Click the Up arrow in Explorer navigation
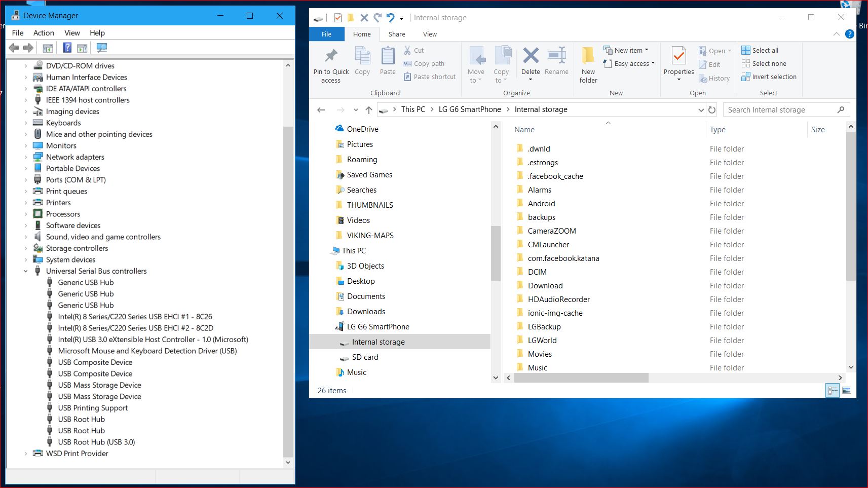Image resolution: width=868 pixels, height=488 pixels. pos(369,109)
